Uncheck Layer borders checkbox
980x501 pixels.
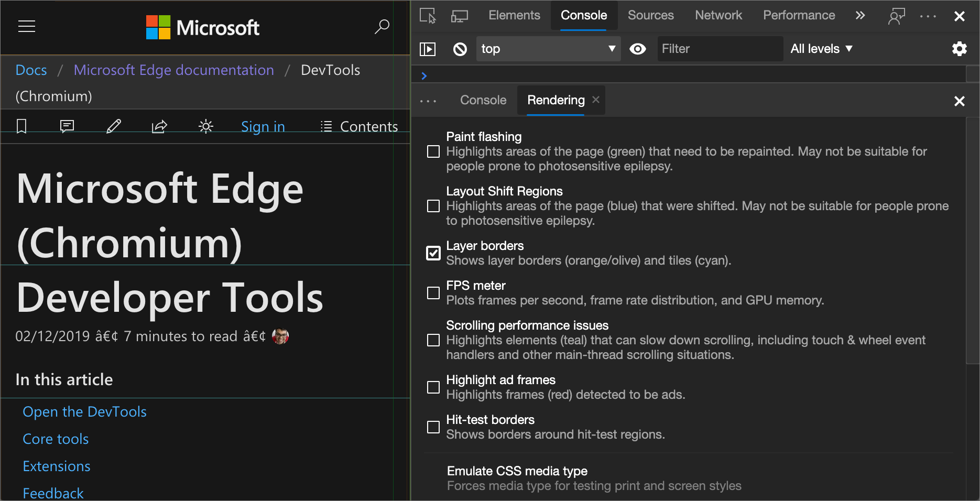(433, 253)
